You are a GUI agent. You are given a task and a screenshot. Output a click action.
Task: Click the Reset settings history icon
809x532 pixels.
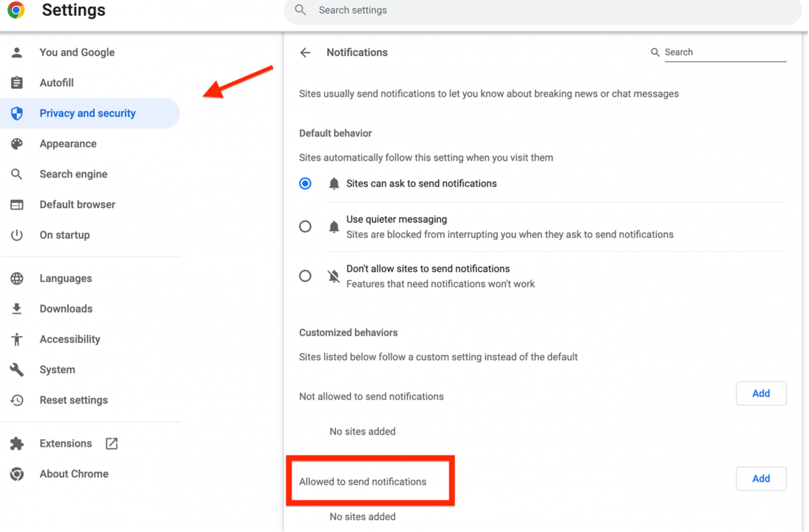click(17, 400)
